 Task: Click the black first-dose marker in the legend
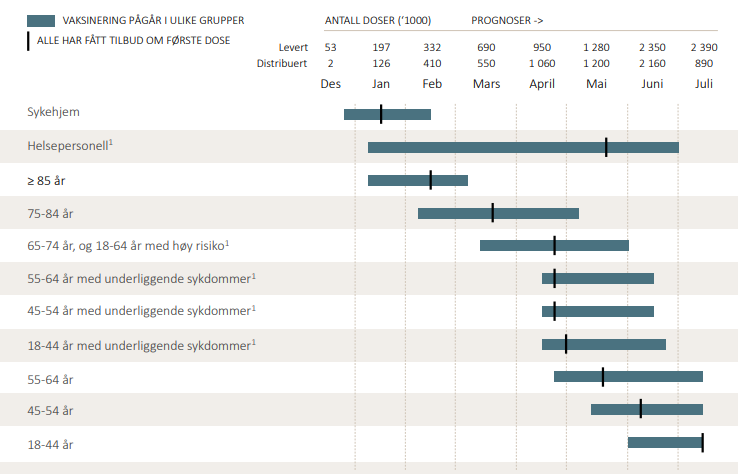(29, 40)
